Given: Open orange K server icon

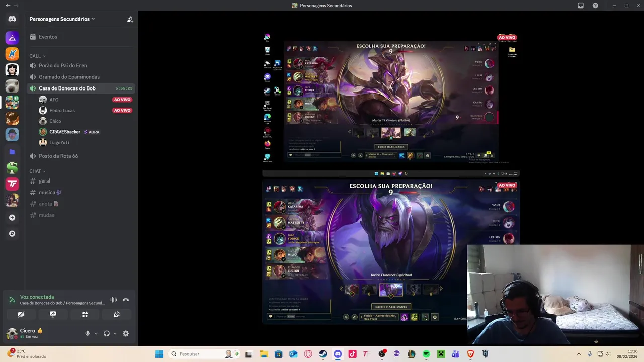Looking at the screenshot, I should [x=12, y=54].
